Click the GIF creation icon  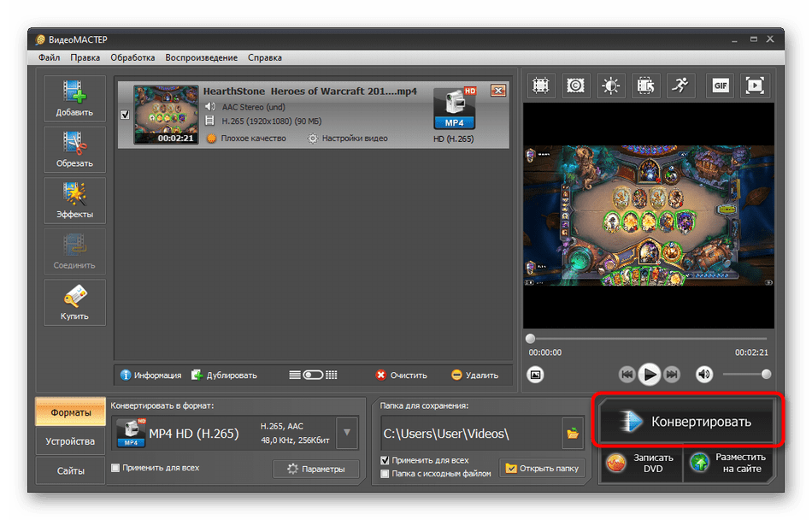coord(721,86)
